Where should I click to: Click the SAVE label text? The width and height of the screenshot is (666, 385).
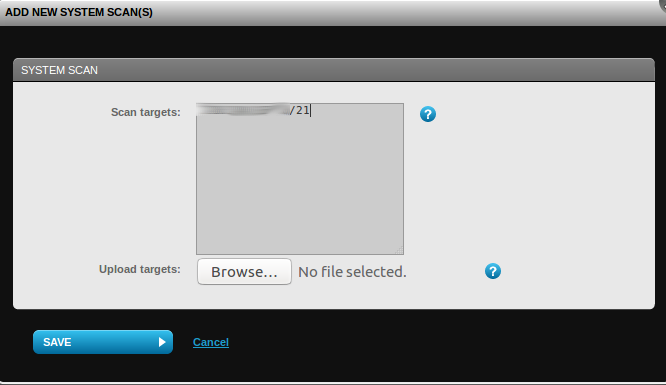(57, 342)
